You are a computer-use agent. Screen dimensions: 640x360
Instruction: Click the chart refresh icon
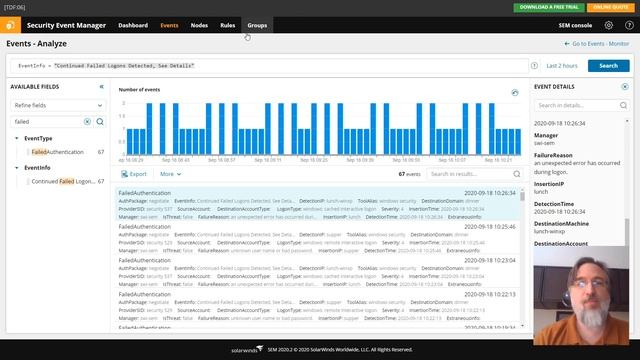[x=515, y=93]
